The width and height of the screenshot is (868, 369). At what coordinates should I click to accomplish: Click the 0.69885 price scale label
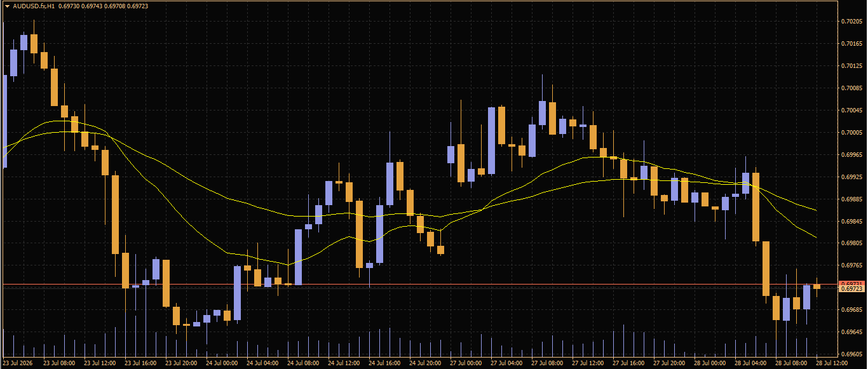[851, 199]
